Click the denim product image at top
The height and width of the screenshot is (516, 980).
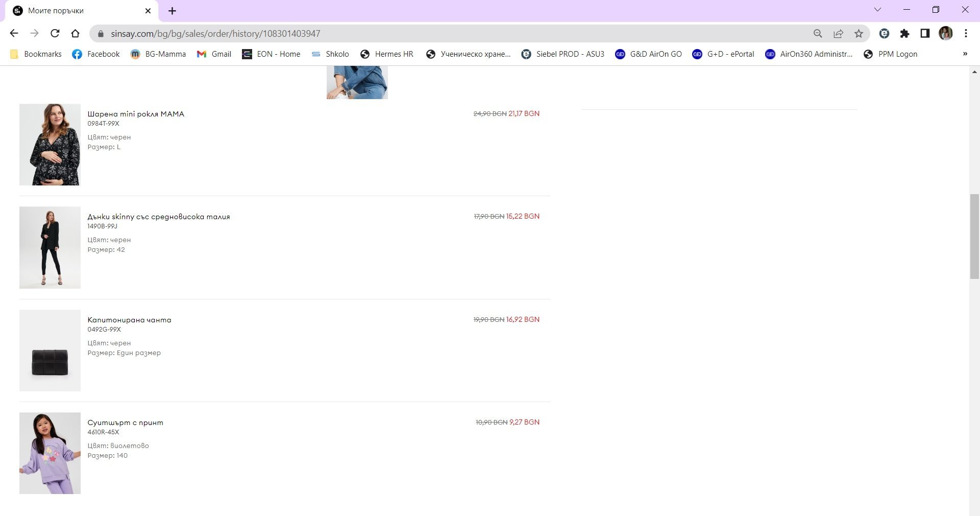tap(357, 82)
